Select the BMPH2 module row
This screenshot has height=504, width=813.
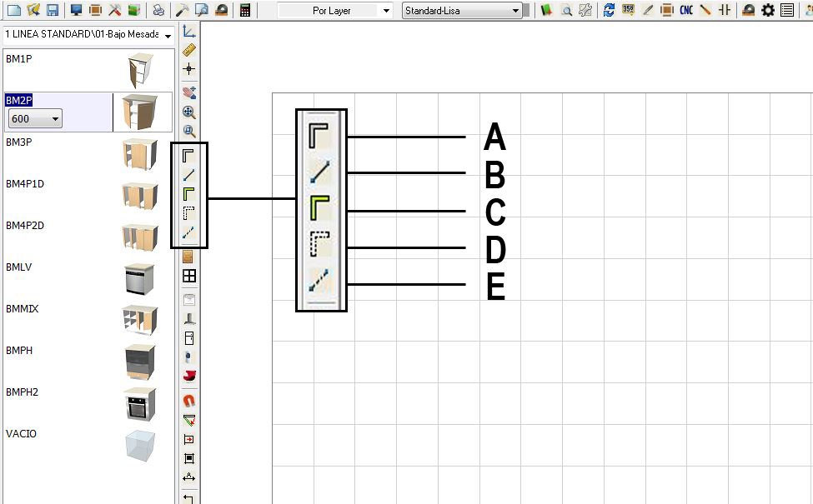coord(88,403)
